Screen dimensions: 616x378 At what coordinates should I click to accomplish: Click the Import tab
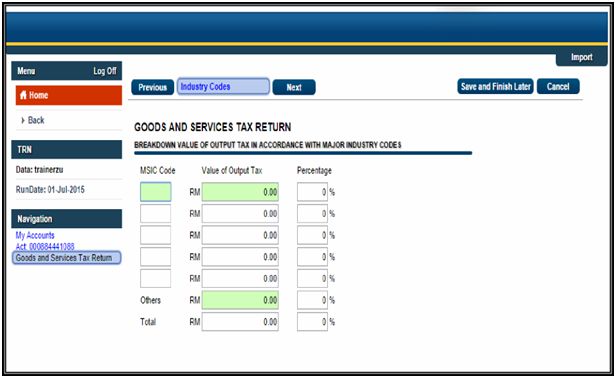[581, 57]
